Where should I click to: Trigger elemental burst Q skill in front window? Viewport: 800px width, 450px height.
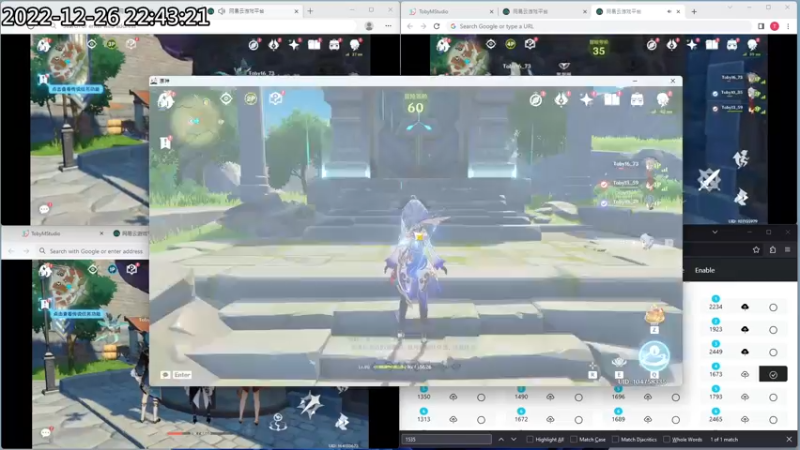654,356
